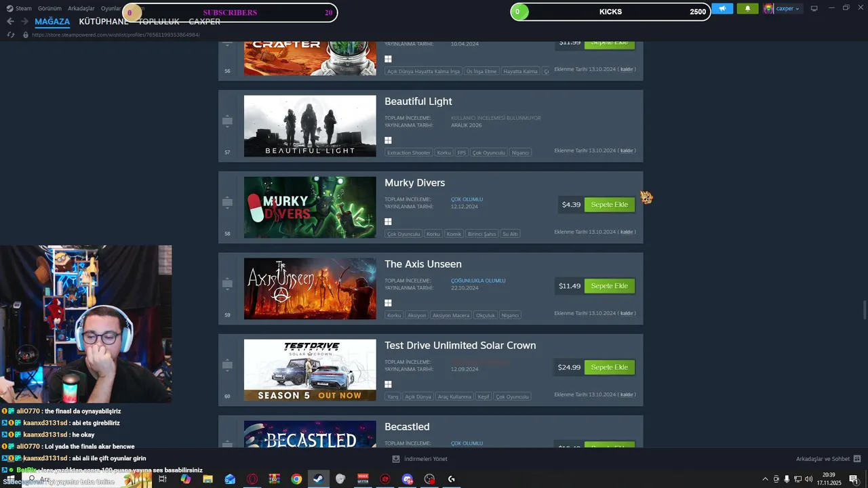Click the volume icon in system tray

click(808, 479)
